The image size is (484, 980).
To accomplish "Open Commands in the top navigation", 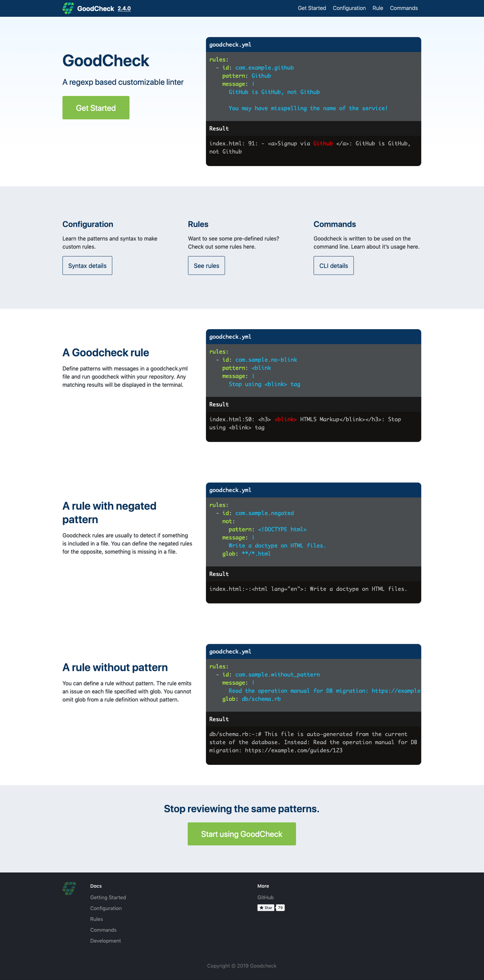I will click(x=404, y=8).
